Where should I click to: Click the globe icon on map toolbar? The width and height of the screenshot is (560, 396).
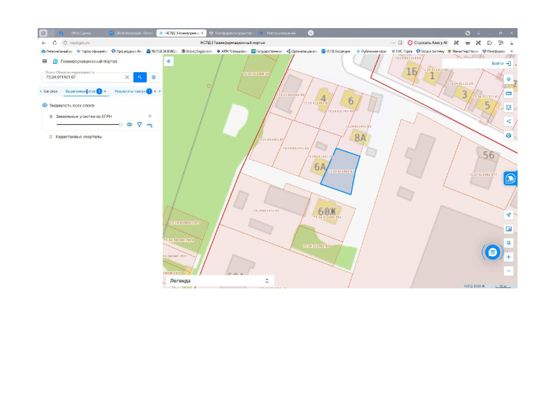pyautogui.click(x=509, y=135)
